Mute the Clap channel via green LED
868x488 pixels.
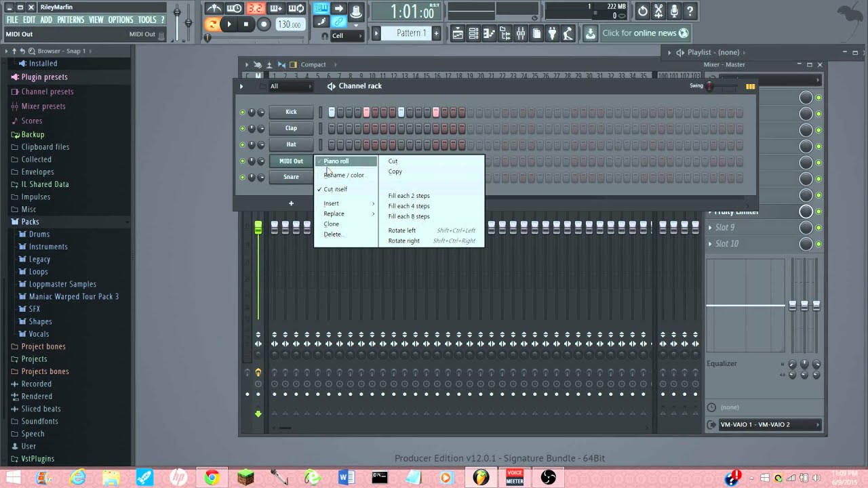tap(242, 128)
